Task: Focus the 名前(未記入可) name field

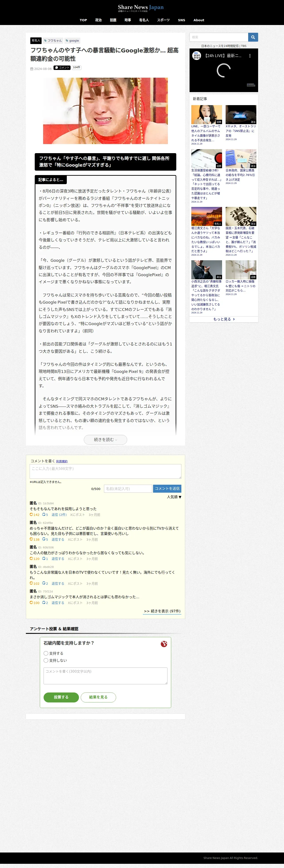Action: [128, 489]
